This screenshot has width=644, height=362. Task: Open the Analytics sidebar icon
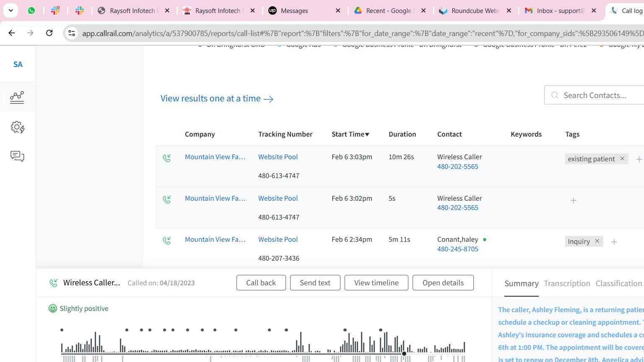[x=17, y=97]
